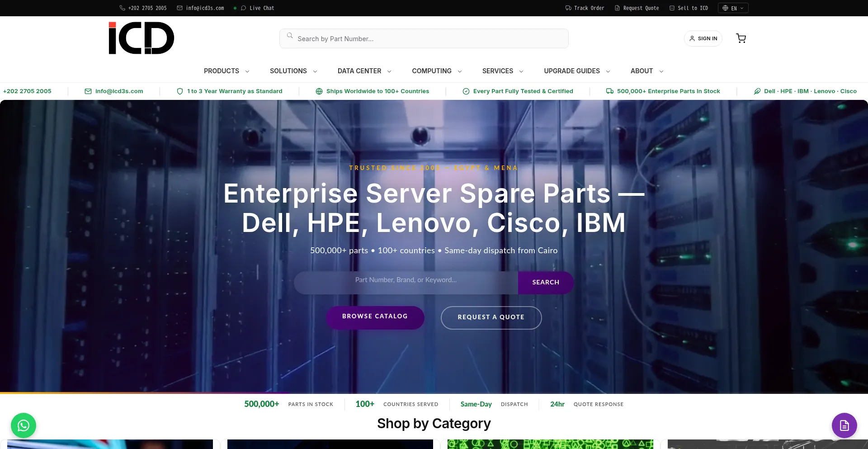Focus the Search by Part Number field
Viewport: 868px width, 449px height.
(424, 38)
